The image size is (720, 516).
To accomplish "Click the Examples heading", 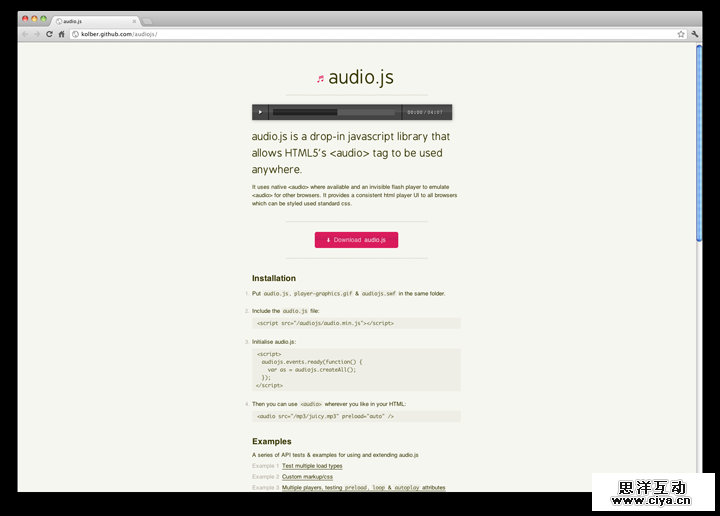I will (x=271, y=441).
